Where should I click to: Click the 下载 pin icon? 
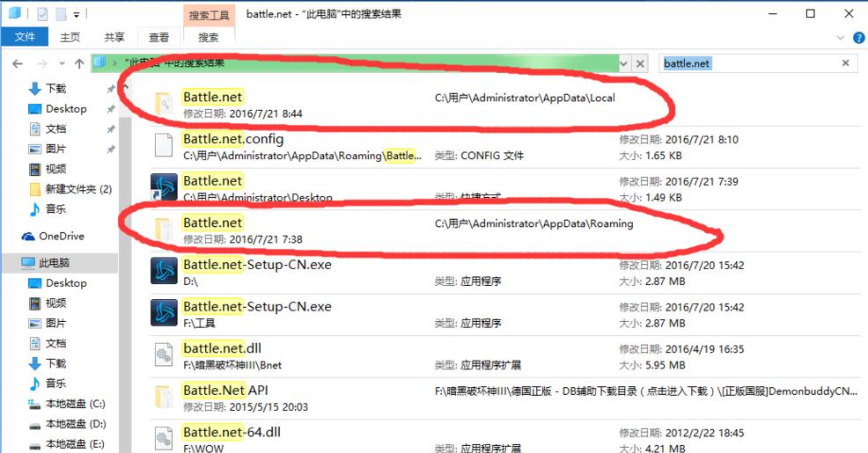point(111,89)
